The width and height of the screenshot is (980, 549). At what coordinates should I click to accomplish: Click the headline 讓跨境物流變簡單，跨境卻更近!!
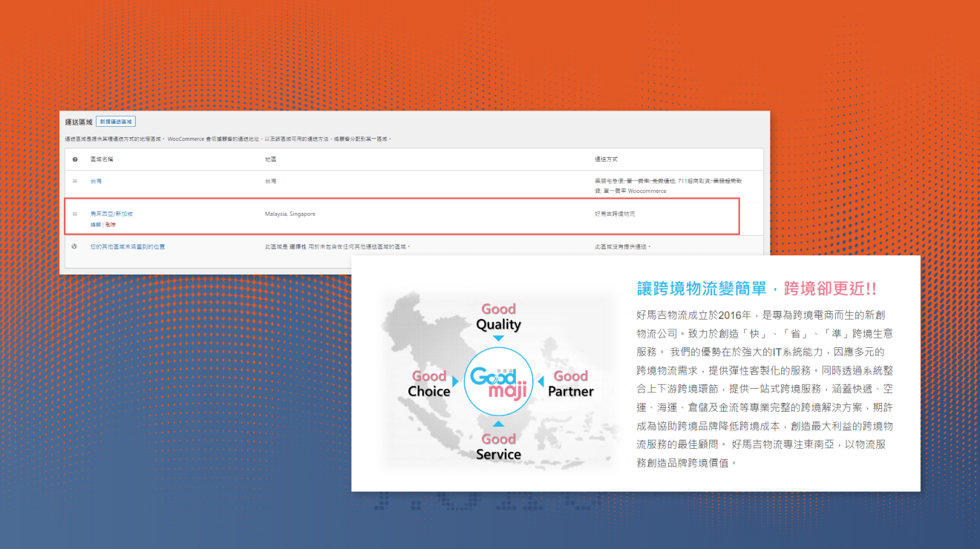[x=757, y=289]
